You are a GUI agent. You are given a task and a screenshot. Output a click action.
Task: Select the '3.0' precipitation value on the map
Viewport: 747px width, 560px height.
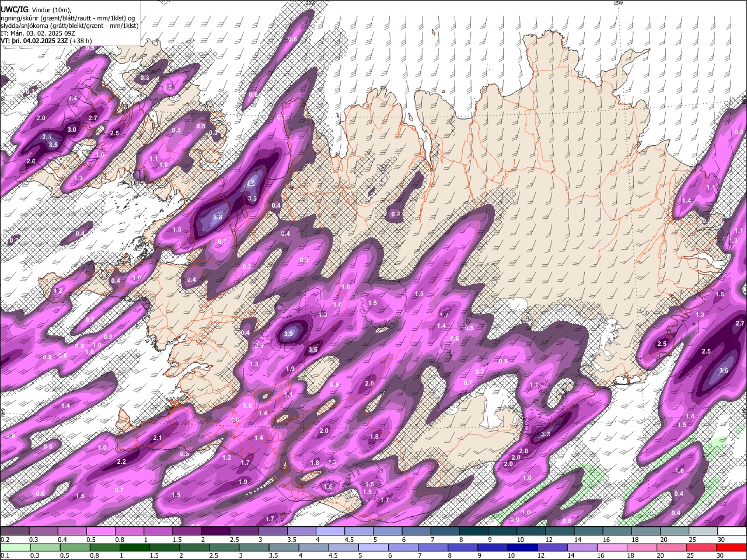point(72,129)
